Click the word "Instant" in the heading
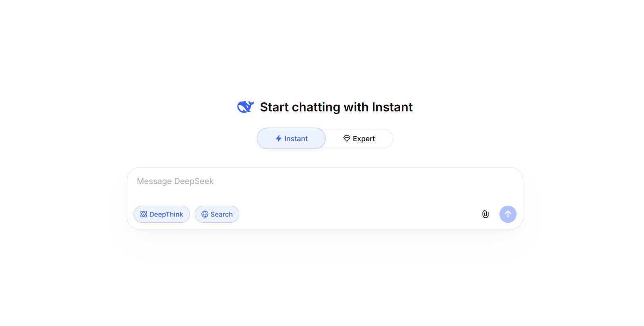The height and width of the screenshot is (326, 644). coord(392,107)
